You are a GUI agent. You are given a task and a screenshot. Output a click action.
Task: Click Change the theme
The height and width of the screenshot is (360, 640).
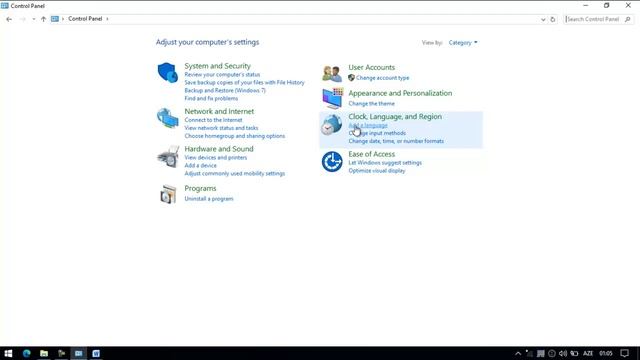coord(371,104)
